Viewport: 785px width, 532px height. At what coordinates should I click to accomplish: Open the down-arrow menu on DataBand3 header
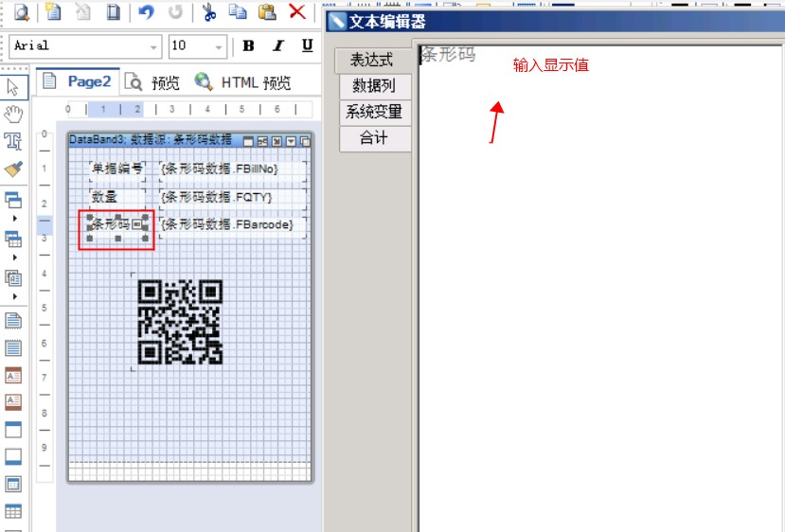[291, 142]
